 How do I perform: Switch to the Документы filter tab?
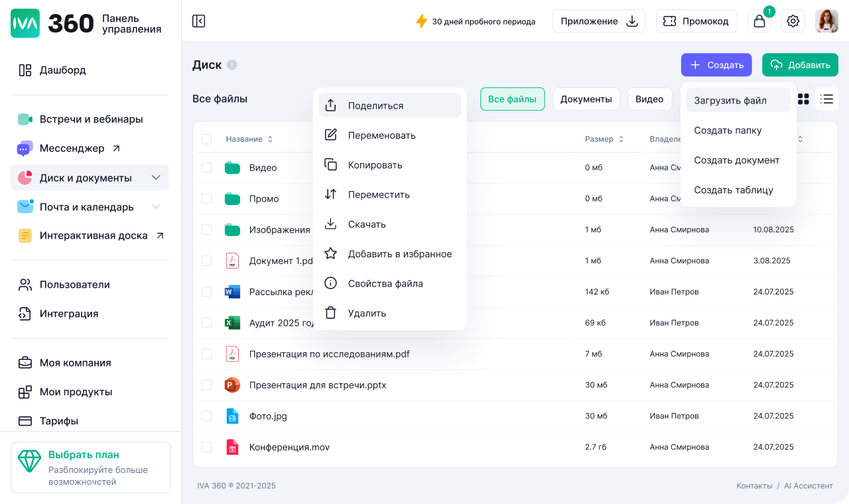[586, 99]
